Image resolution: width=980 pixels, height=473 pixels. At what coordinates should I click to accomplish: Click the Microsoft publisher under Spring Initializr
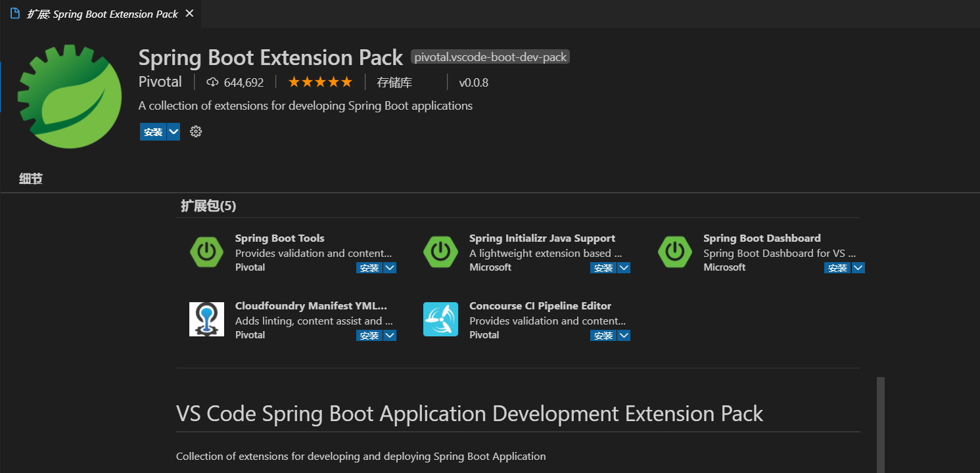pos(490,267)
